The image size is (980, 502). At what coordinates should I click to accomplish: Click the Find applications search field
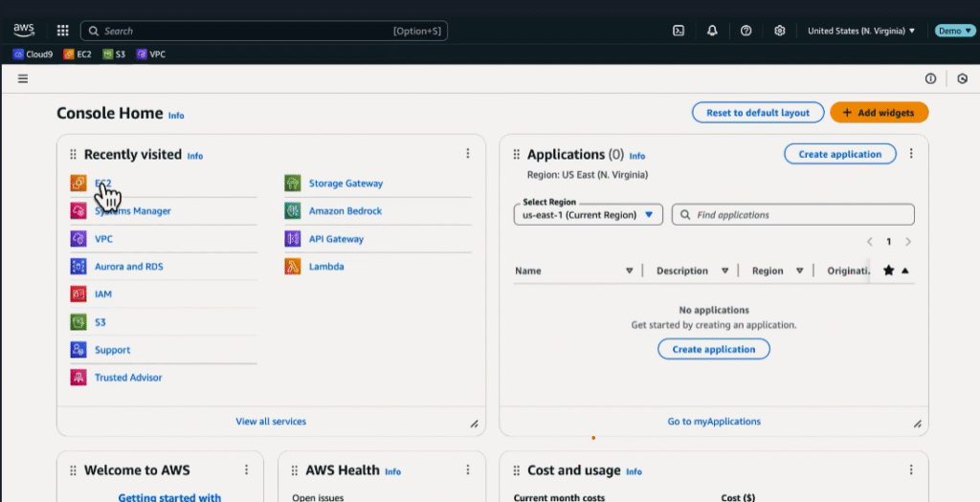(x=793, y=215)
